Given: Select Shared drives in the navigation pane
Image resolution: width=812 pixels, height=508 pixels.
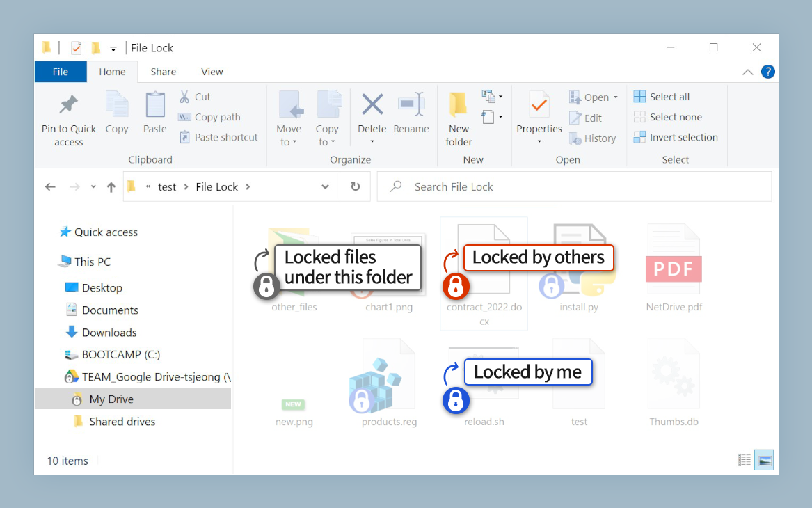Looking at the screenshot, I should (122, 421).
